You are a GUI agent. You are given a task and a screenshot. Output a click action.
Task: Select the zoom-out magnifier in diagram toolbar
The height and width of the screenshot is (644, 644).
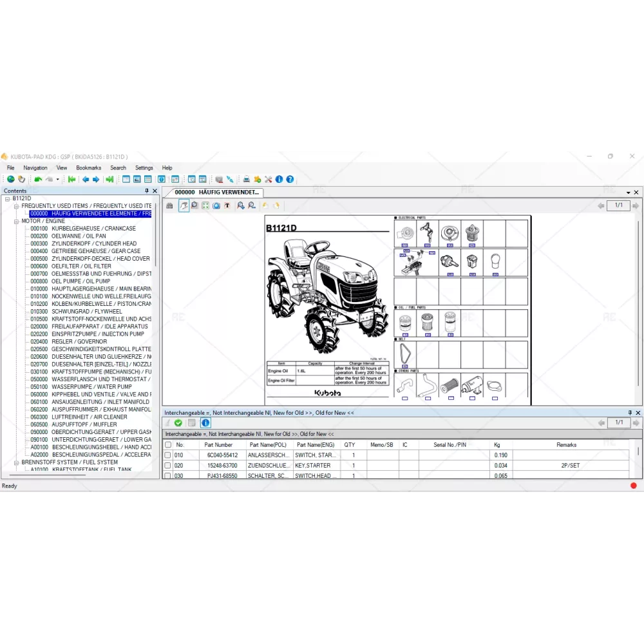point(251,205)
